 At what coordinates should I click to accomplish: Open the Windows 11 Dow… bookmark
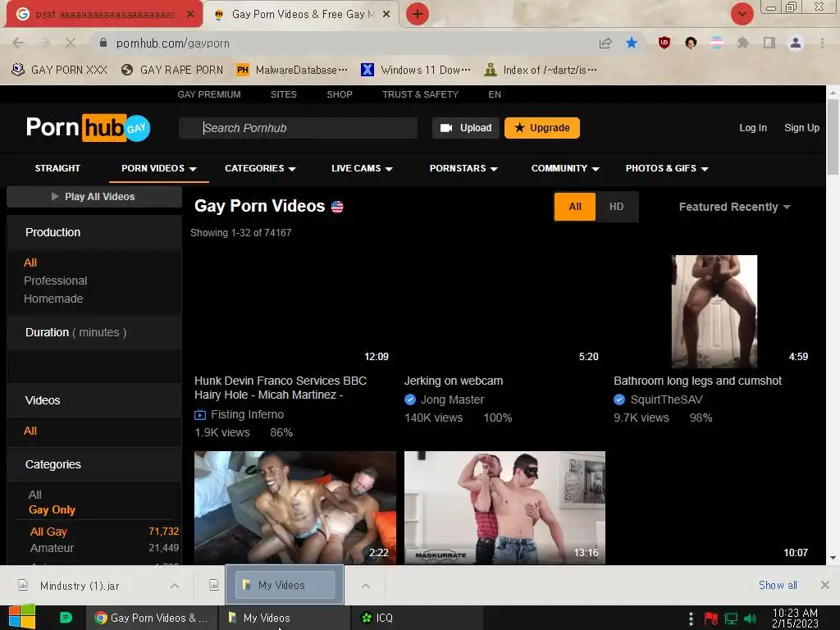pyautogui.click(x=416, y=70)
